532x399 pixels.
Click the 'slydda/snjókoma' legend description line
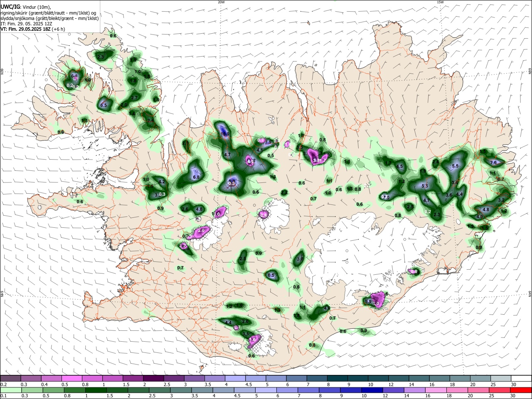point(49,18)
